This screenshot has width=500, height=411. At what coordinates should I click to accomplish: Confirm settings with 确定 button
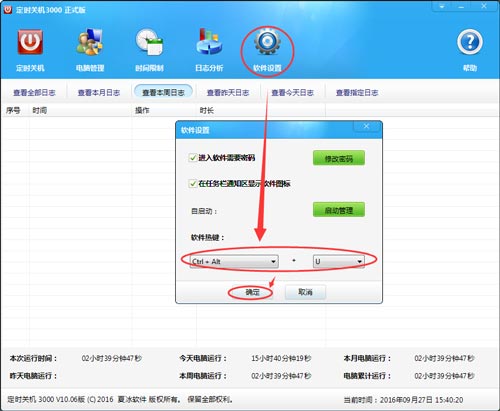252,292
